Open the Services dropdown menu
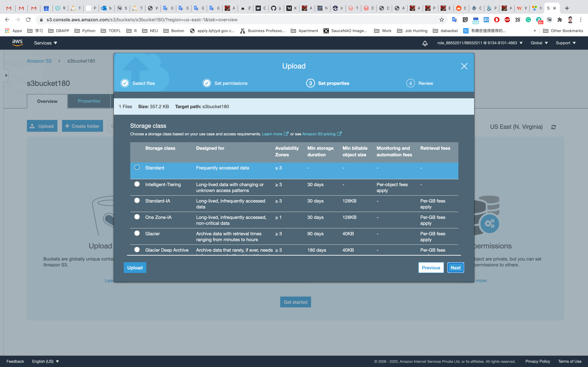 tap(45, 43)
